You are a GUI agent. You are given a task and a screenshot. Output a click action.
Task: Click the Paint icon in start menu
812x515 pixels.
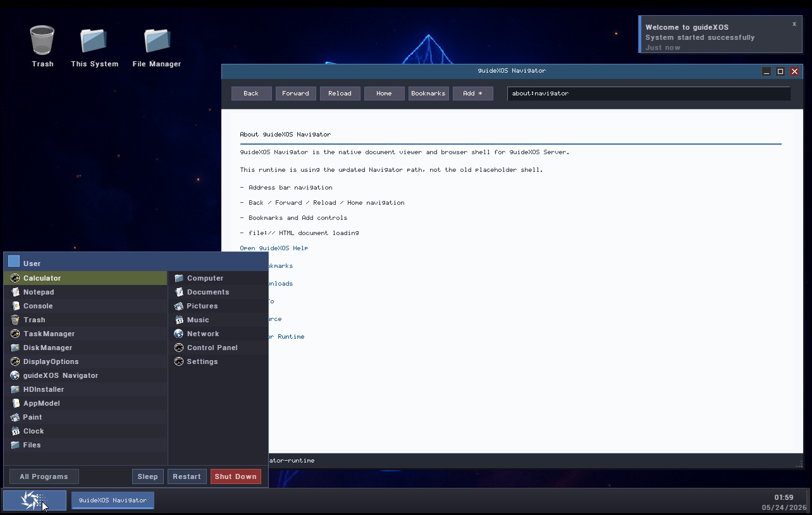coord(15,417)
